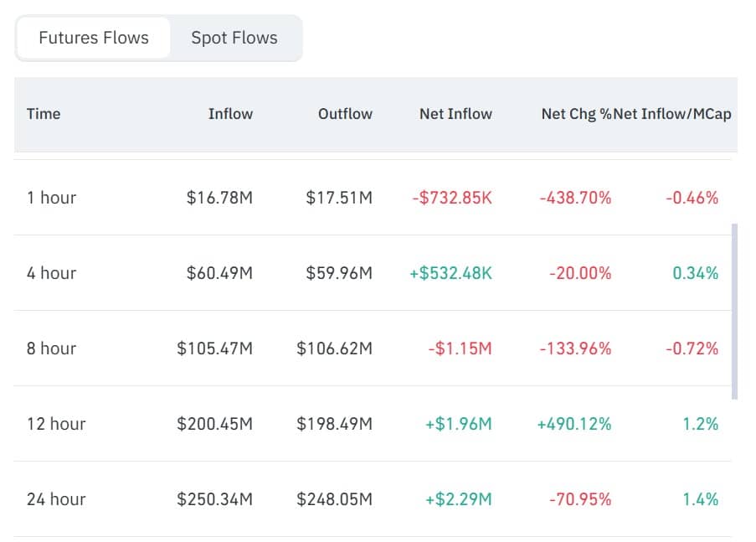
Task: Select the Futures Flows tab
Action: 93,38
